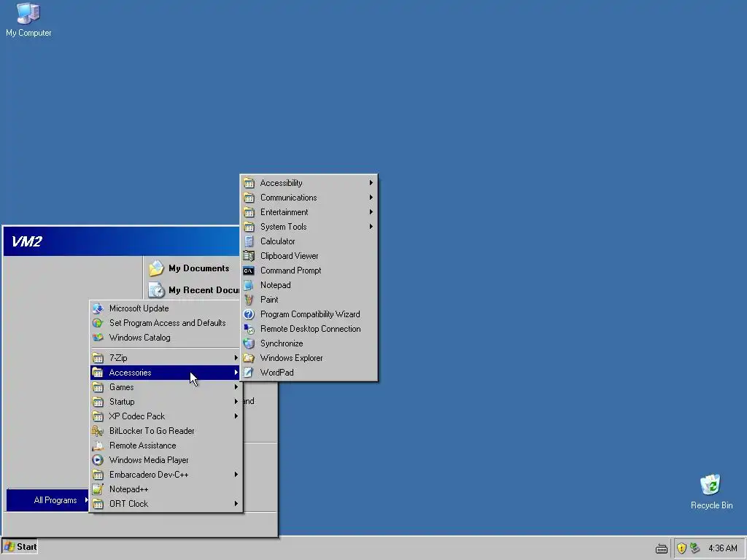
Task: Expand the 7-Zip submenu arrow
Action: click(x=236, y=357)
